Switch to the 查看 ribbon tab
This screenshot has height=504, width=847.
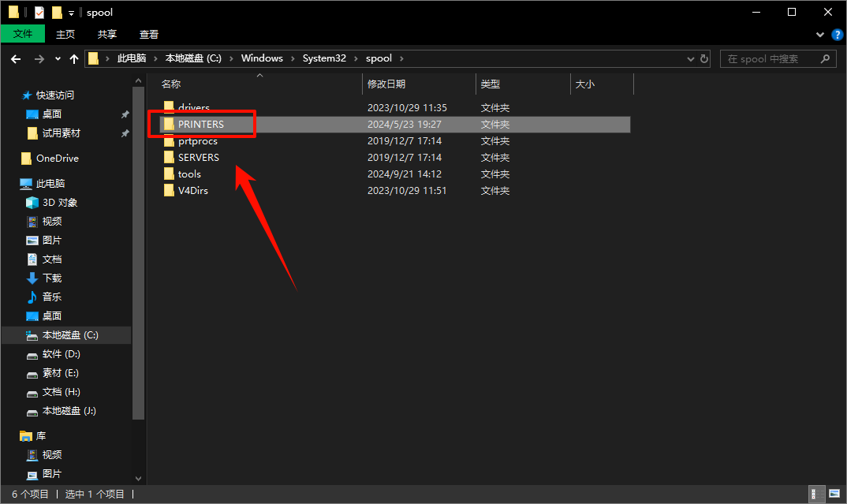click(149, 35)
